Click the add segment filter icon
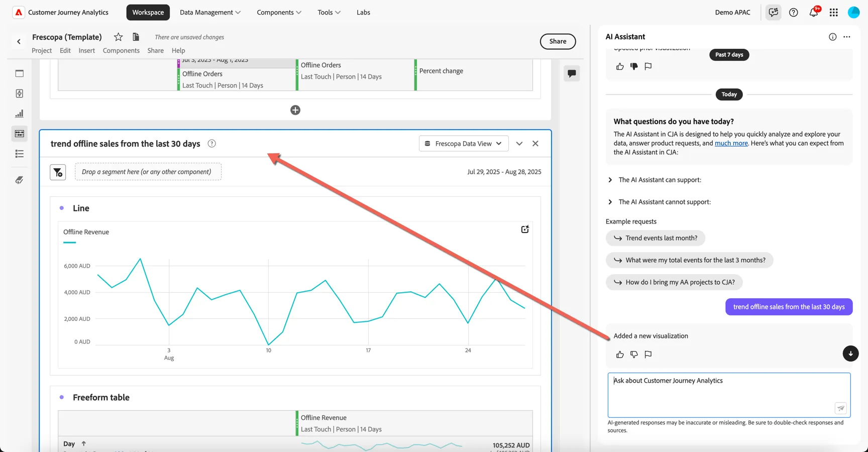868x452 pixels. [x=58, y=172]
